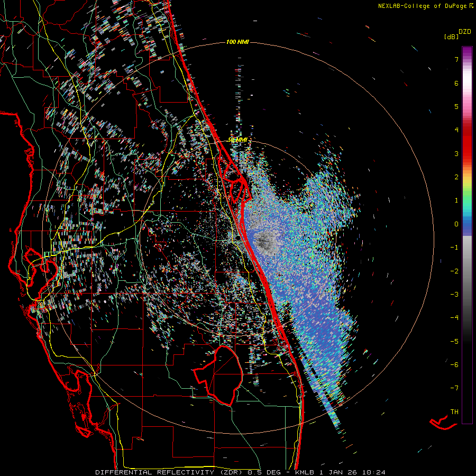Viewport: 476px width, 476px height.
Task: Click the red lake outline in the south
Action: (x=218, y=375)
